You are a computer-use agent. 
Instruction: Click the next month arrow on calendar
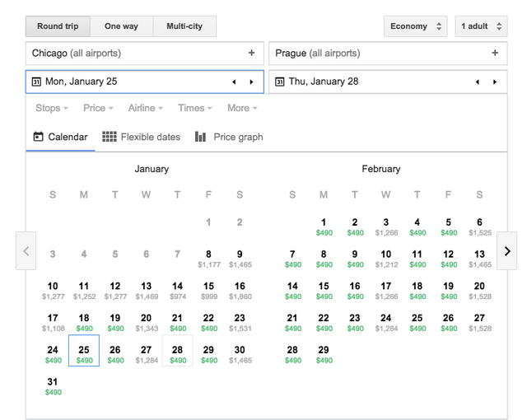[506, 251]
